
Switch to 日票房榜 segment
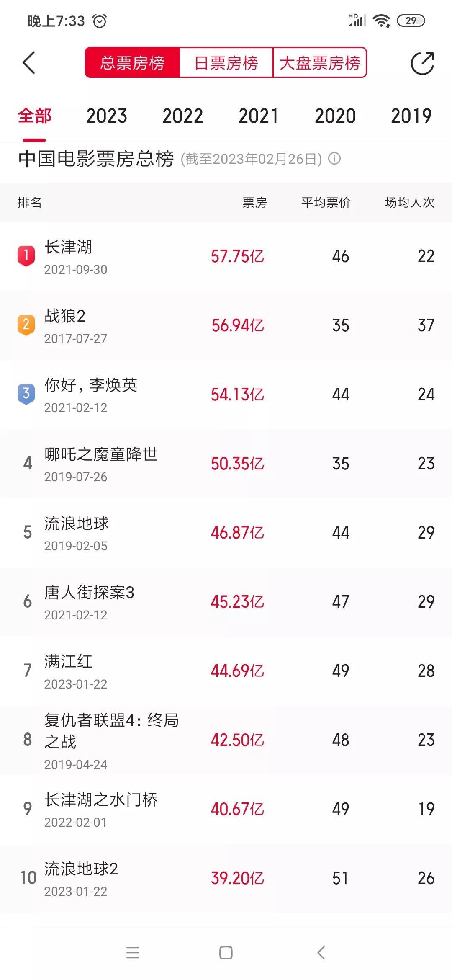pos(226,63)
